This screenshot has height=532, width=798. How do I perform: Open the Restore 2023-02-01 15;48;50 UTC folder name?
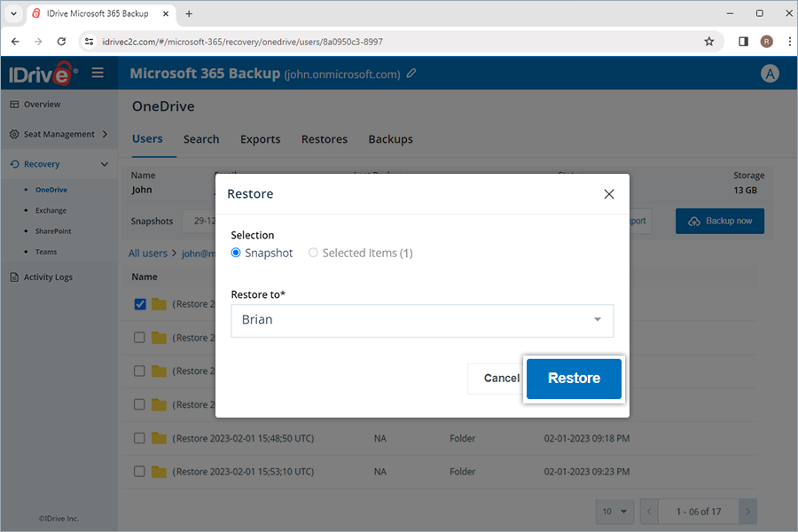[x=243, y=438]
